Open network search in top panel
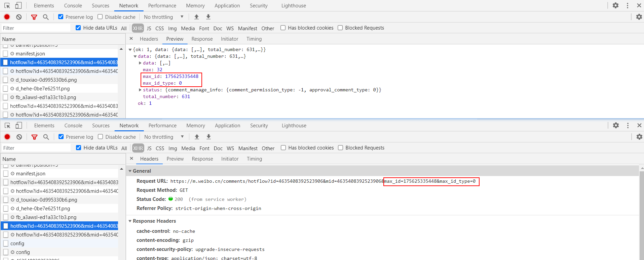The height and width of the screenshot is (260, 644). (46, 17)
